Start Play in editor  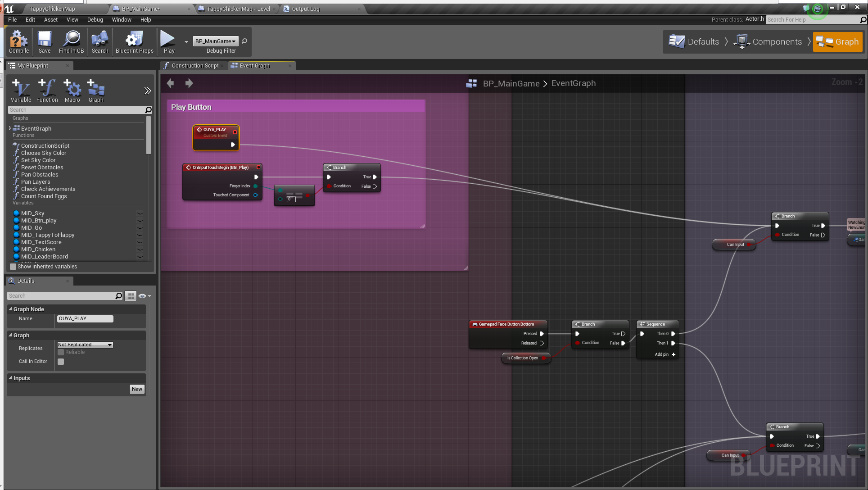click(x=169, y=42)
